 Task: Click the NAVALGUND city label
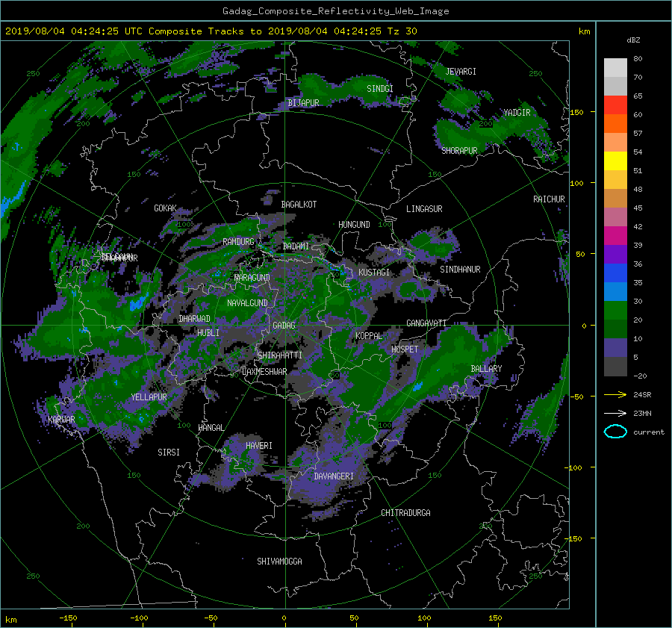[x=247, y=303]
